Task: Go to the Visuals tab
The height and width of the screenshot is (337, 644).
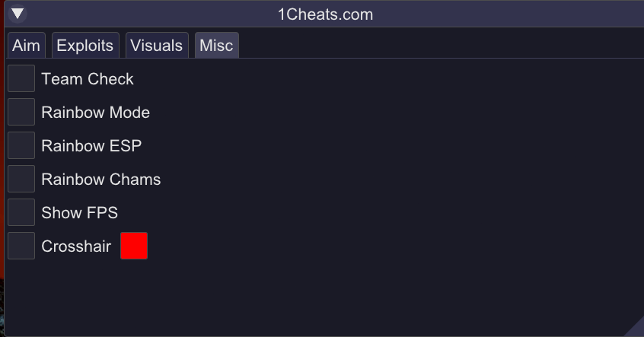Action: [x=156, y=46]
